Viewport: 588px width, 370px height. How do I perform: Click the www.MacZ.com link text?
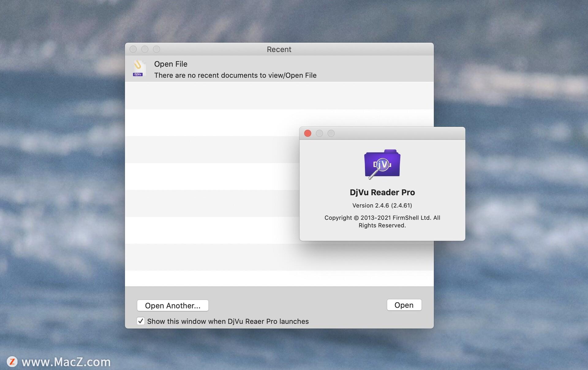point(66,362)
